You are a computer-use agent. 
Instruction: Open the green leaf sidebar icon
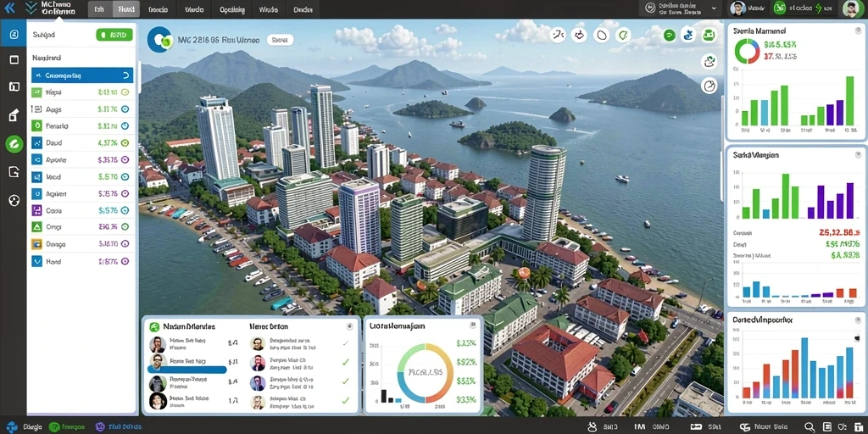point(14,144)
